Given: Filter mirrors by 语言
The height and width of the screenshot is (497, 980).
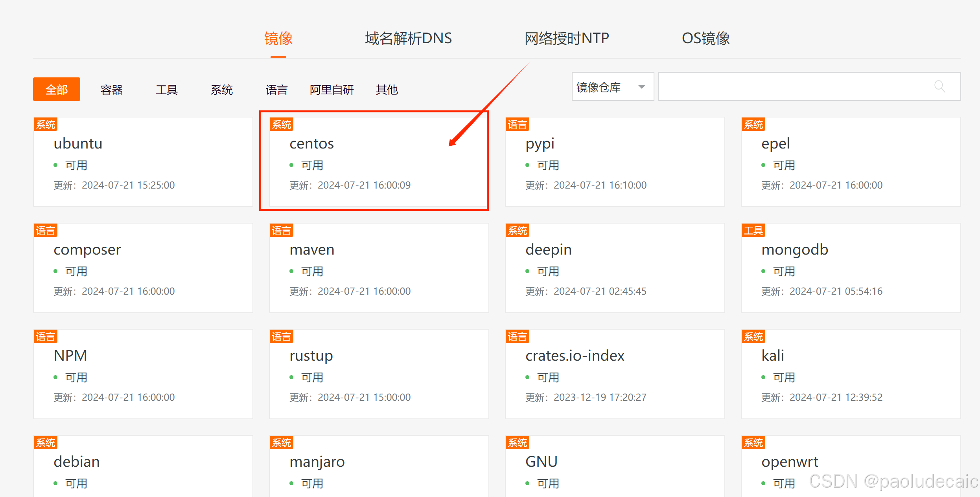Looking at the screenshot, I should [x=277, y=90].
